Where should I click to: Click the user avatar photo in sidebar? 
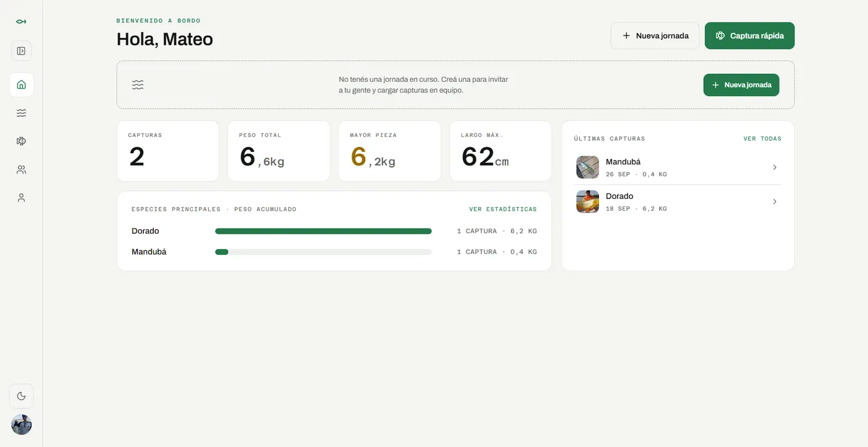tap(21, 425)
